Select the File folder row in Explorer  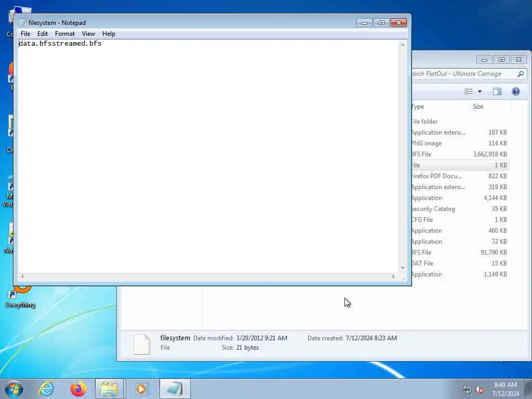pos(460,122)
